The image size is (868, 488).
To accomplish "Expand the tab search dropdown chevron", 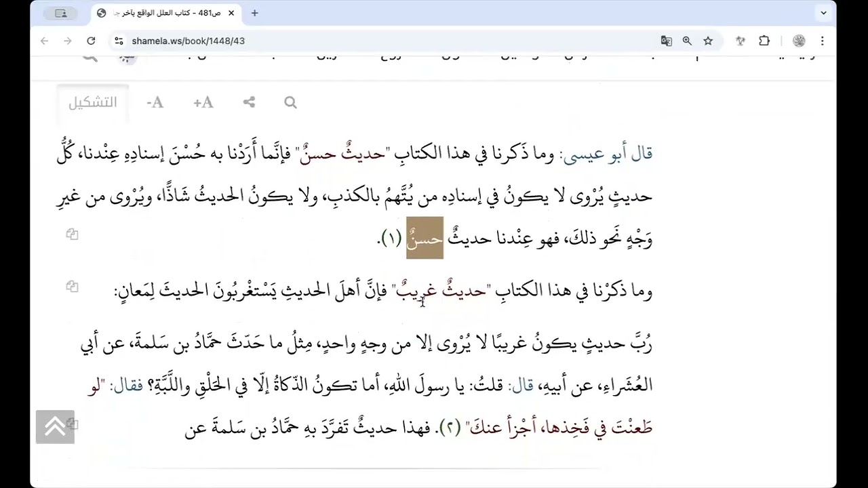I will (824, 13).
